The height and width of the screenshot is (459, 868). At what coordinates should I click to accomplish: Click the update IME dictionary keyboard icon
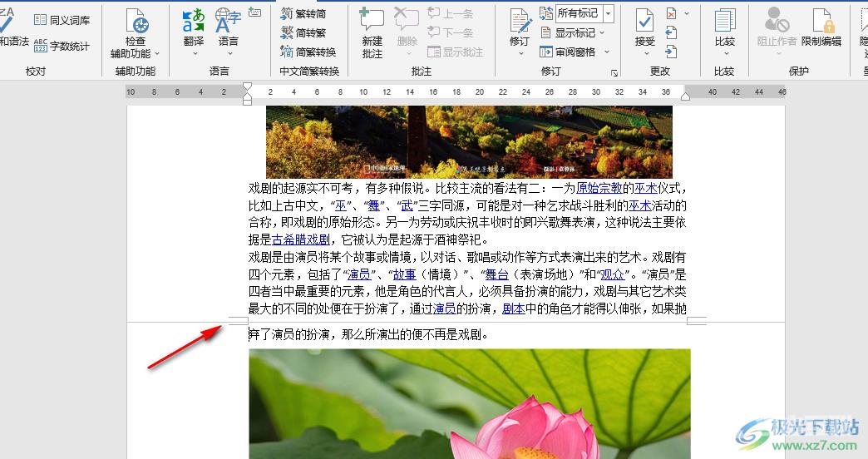pyautogui.click(x=254, y=12)
